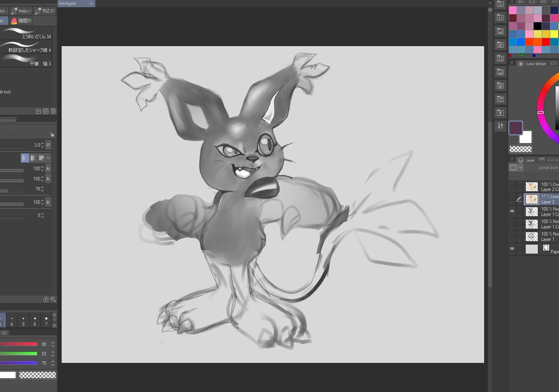The height and width of the screenshot is (392, 559).
Task: Adjust the 3.0 brush size stepper
Action: point(42,145)
